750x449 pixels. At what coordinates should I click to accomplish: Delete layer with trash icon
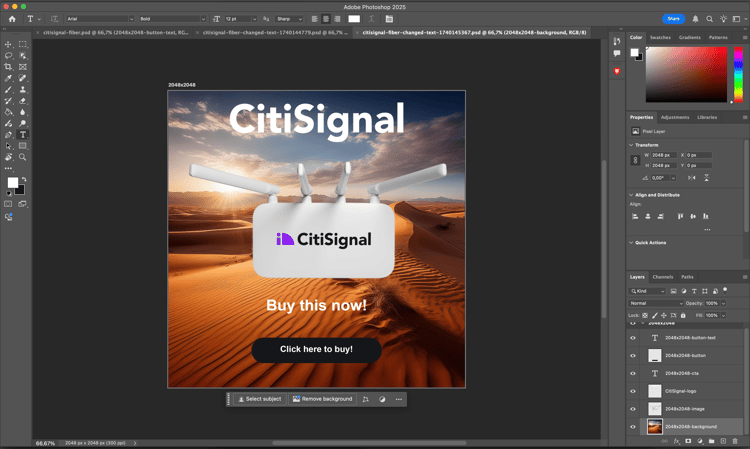coord(735,441)
